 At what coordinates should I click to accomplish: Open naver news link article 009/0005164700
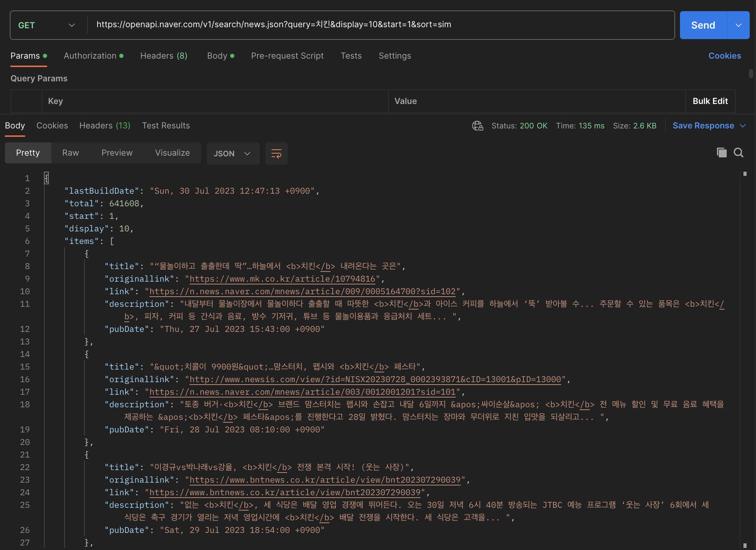302,291
